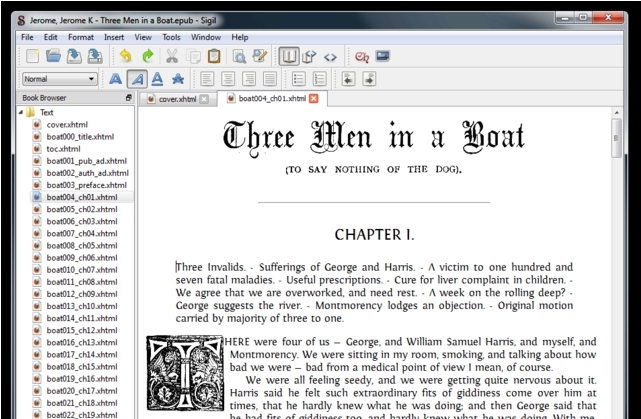Switch to the cover.xhtml tab
This screenshot has height=419, width=641.
pyautogui.click(x=177, y=99)
